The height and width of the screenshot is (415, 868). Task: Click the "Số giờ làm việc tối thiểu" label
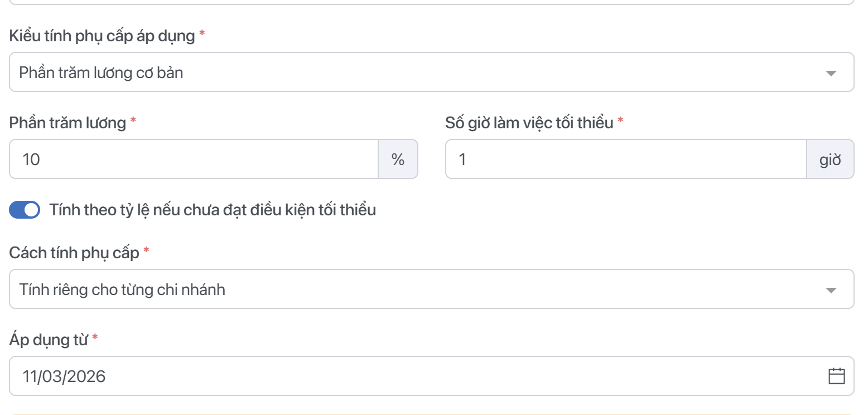click(x=529, y=123)
